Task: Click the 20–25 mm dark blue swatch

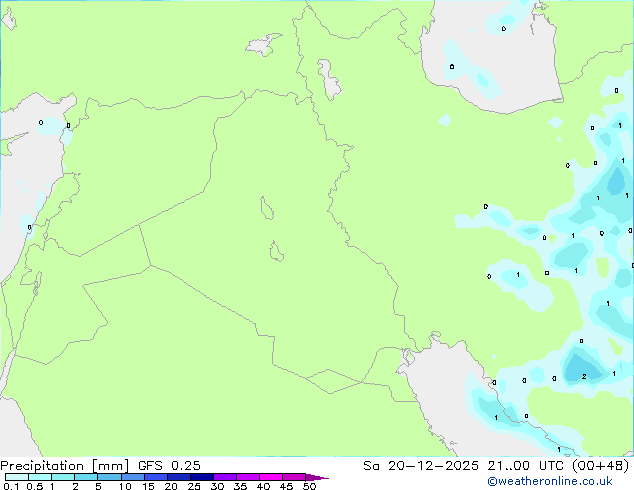Action: click(x=179, y=477)
